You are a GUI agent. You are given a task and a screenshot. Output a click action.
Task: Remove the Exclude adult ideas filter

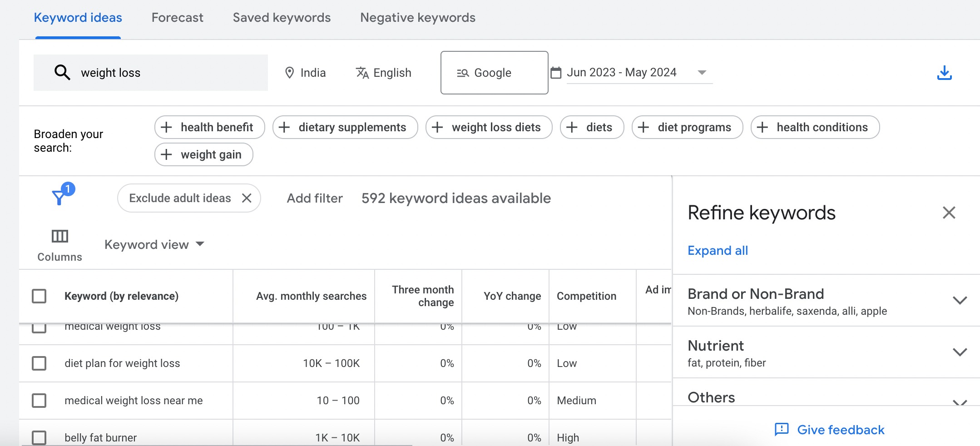[x=247, y=198]
